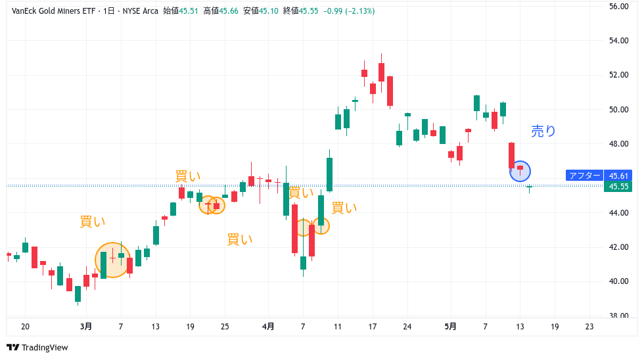Viewport: 644px width, 359px height.
Task: Select the VanEck Gold Miners ETF symbol title
Action: (x=54, y=11)
